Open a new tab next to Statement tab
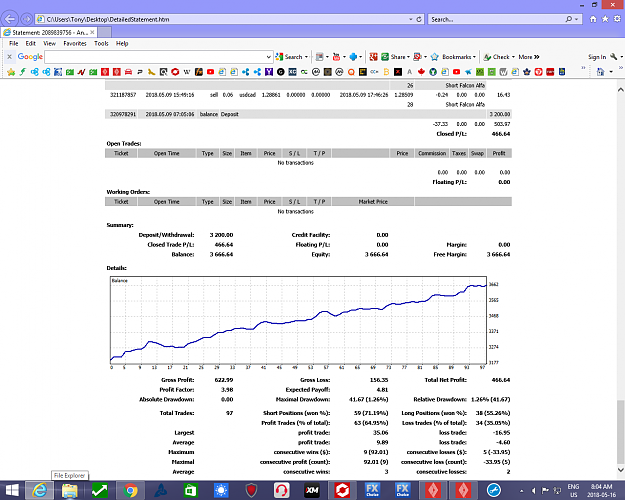The width and height of the screenshot is (625, 500). pyautogui.click(x=104, y=32)
